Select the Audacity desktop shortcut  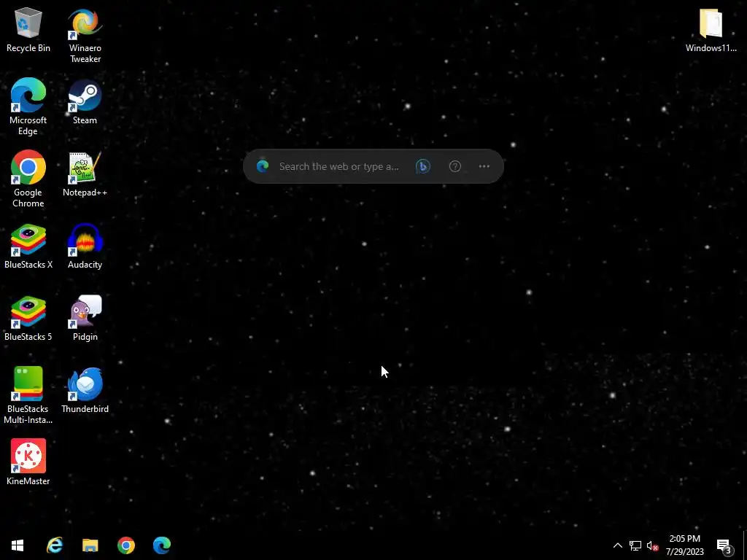pos(85,246)
